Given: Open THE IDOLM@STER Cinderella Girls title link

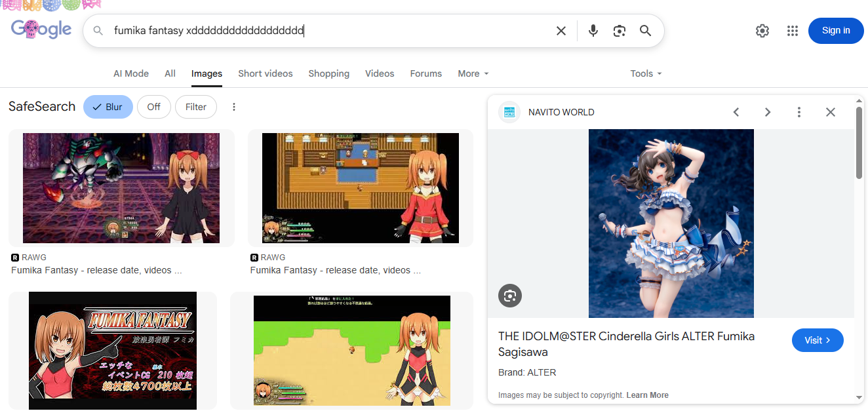Looking at the screenshot, I should click(626, 344).
